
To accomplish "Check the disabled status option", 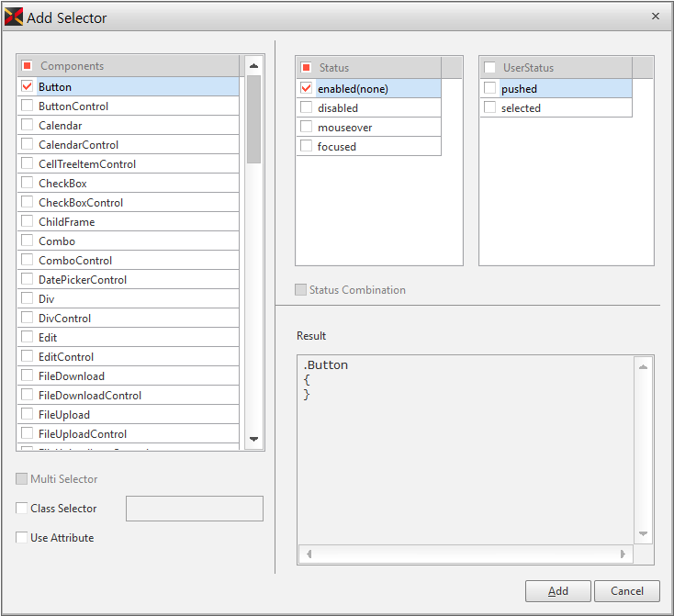I will click(x=307, y=107).
